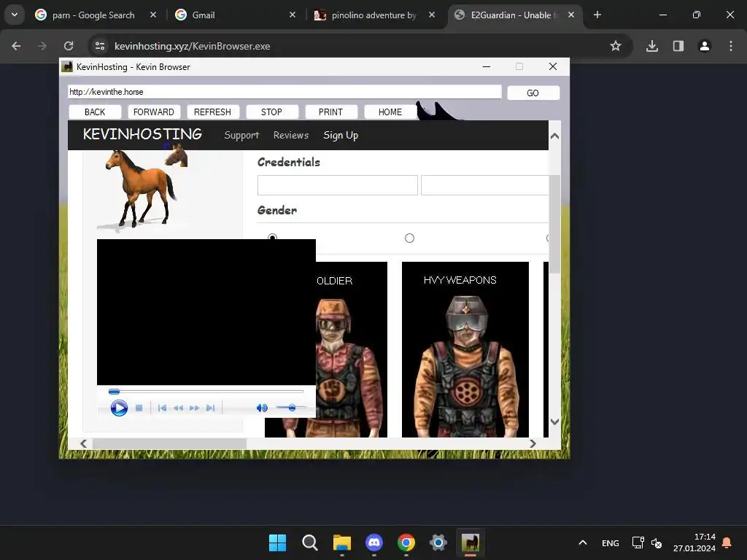Open the ENG language indicator in taskbar
747x560 pixels.
[611, 543]
